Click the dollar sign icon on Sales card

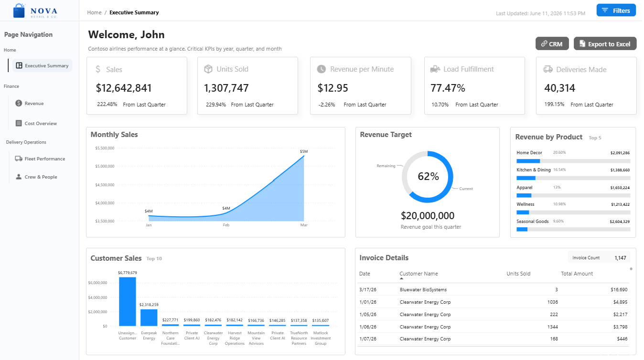[x=98, y=69]
